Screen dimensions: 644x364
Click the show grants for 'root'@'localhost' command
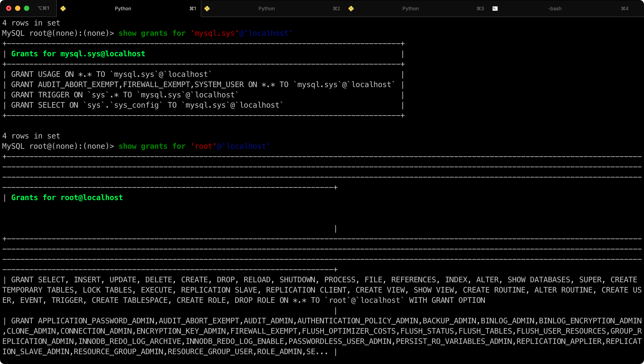click(194, 146)
